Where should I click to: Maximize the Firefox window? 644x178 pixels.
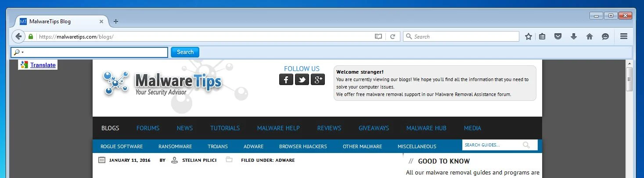tap(611, 16)
